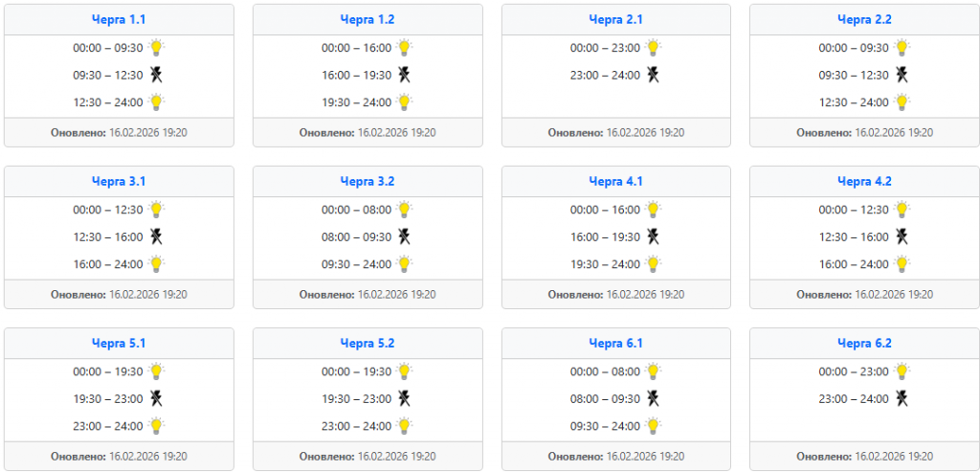Open the Черга 5.2 link
Image resolution: width=980 pixels, height=472 pixels.
[367, 343]
